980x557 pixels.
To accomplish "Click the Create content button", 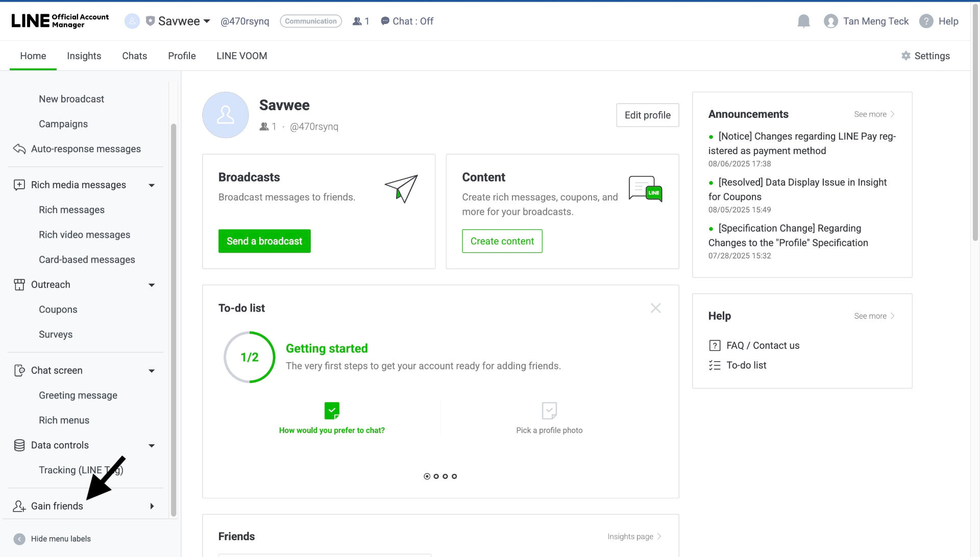I will point(502,241).
